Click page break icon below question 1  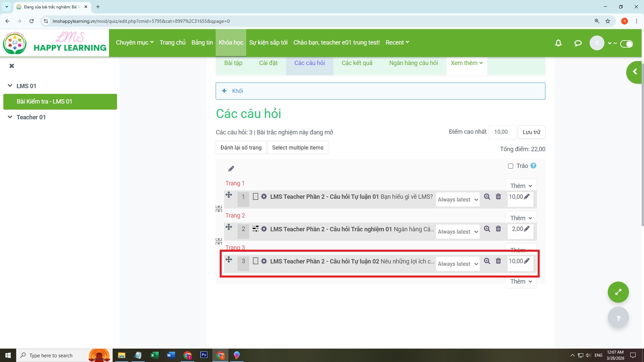point(219,209)
